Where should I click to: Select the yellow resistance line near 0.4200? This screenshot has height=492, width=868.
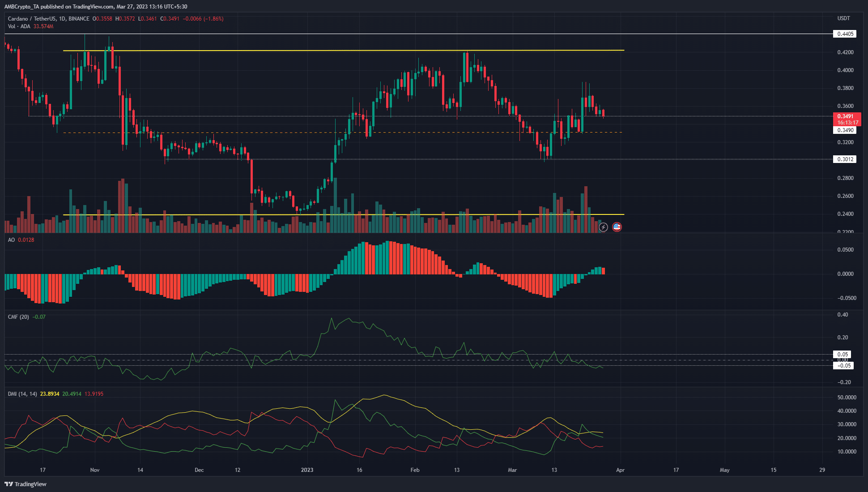pos(313,50)
